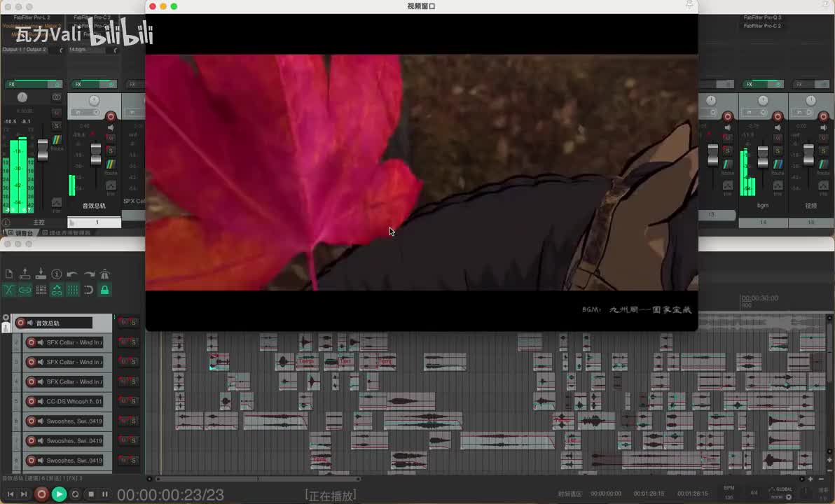Open master track routing icon in mixer
Screen dimensions: 835x504
point(57,141)
